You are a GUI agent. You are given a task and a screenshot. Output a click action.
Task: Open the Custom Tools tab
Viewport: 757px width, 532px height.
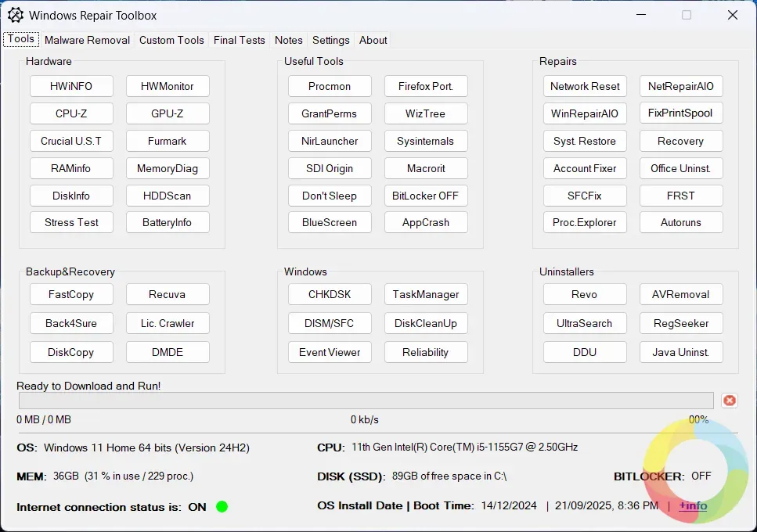coord(171,40)
